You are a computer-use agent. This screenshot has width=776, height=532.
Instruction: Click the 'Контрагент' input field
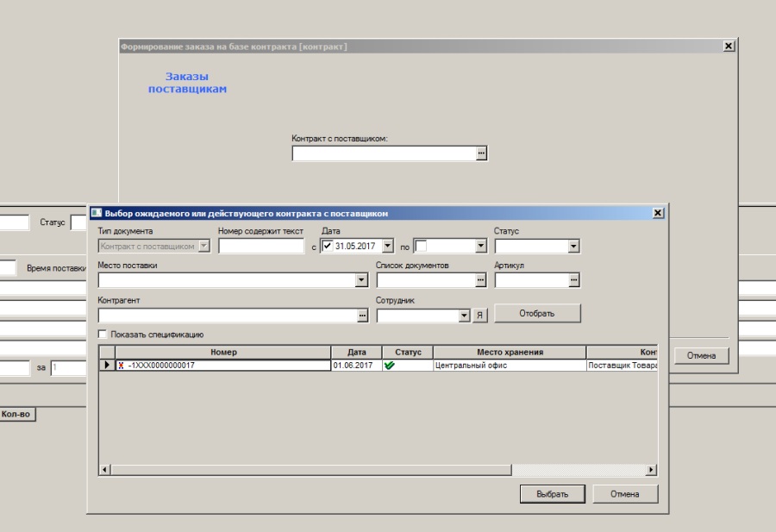228,316
